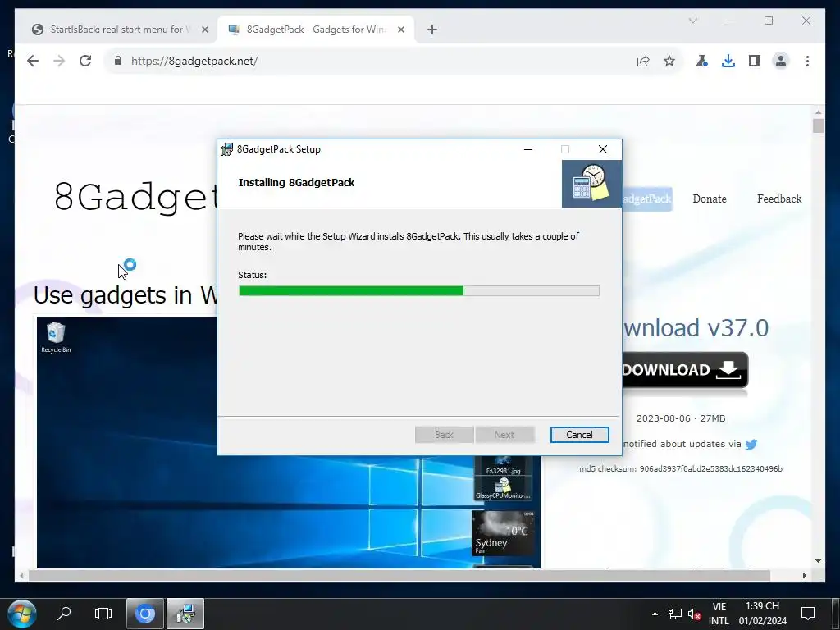Click the Twitter bird icon

pos(751,444)
